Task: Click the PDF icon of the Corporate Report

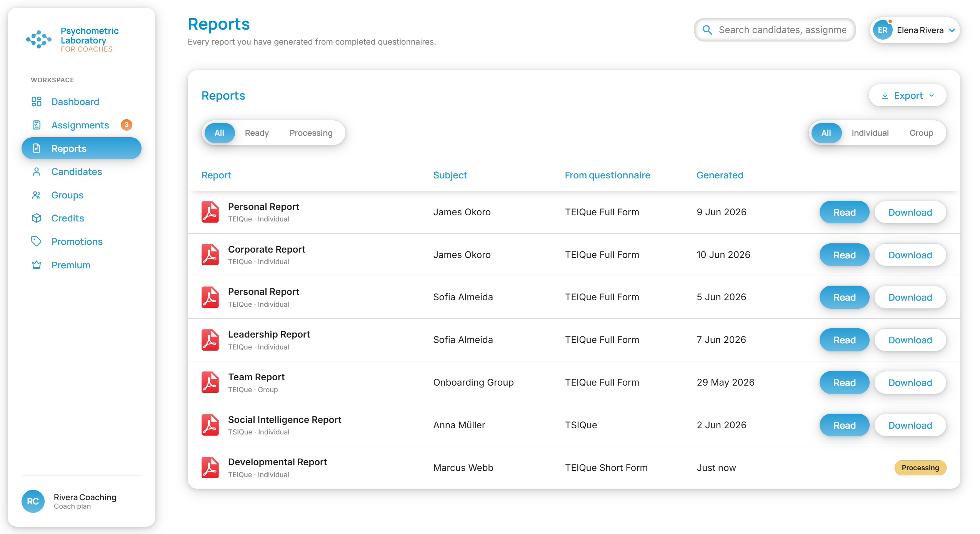Action: pos(210,255)
